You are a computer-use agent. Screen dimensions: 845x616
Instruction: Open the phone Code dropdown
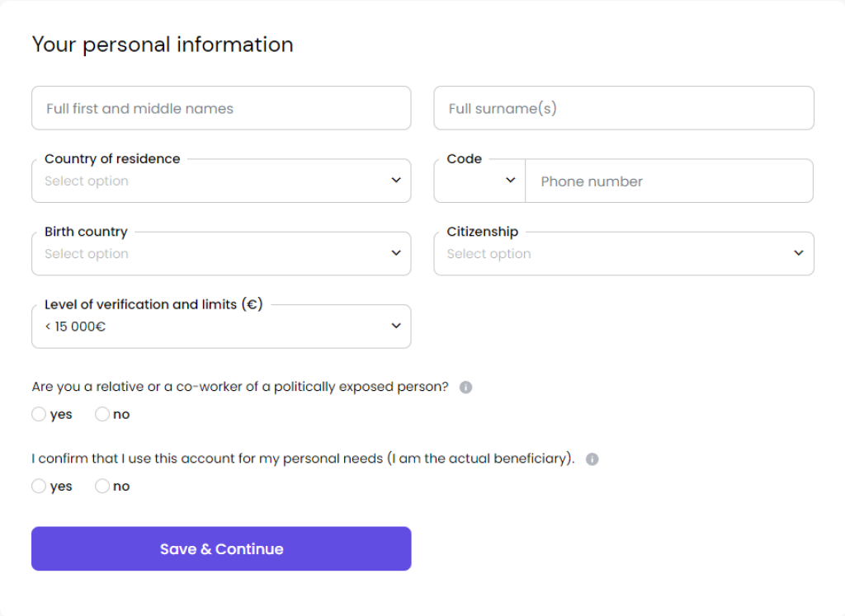pyautogui.click(x=479, y=181)
